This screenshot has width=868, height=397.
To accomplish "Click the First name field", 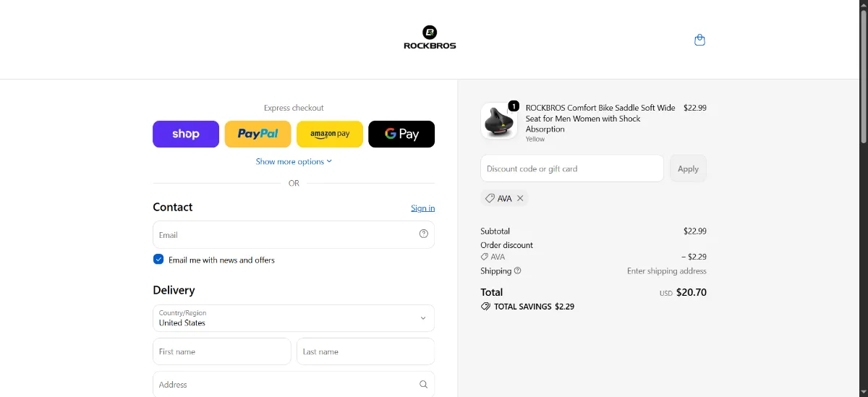I will point(222,351).
